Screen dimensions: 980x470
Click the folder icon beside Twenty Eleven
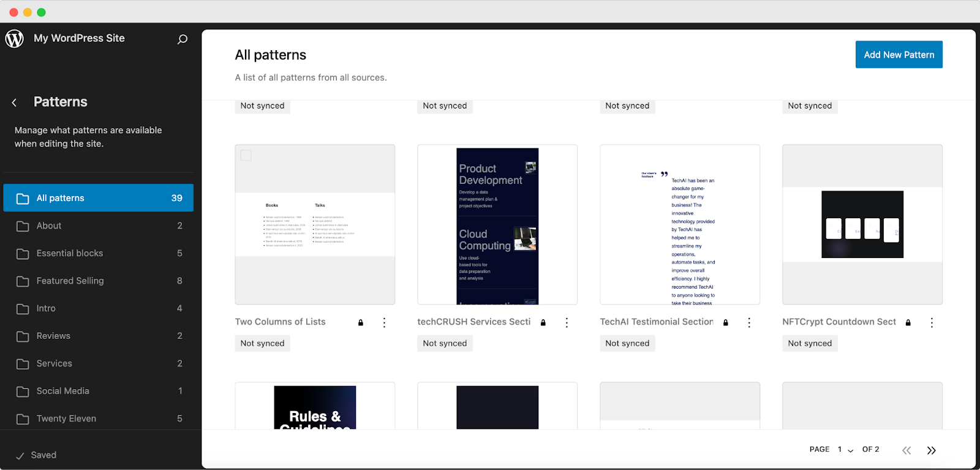[23, 419]
